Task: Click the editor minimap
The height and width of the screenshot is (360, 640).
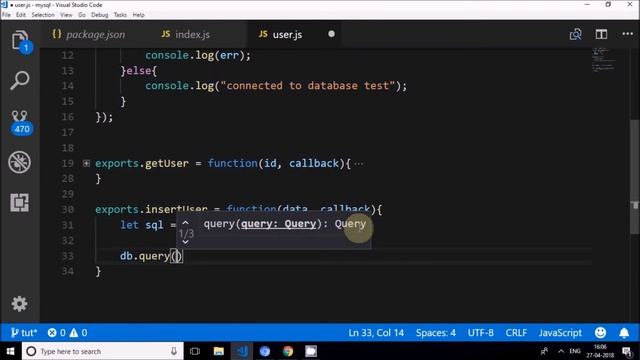Action: pos(604,60)
